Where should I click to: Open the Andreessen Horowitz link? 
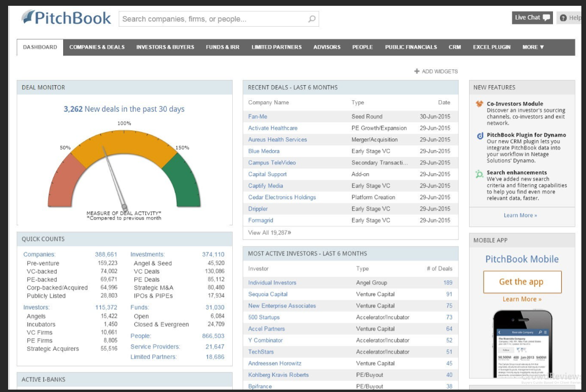click(x=274, y=364)
